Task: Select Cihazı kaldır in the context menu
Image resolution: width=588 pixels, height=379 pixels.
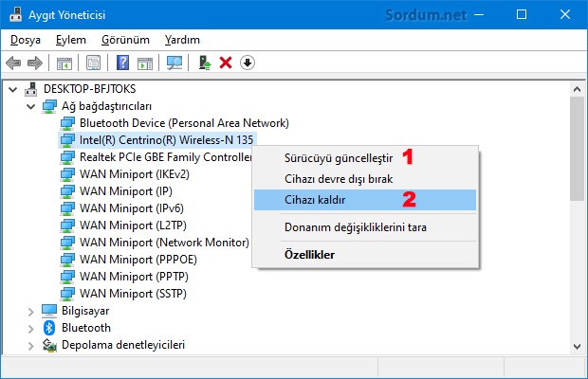Action: (x=315, y=200)
